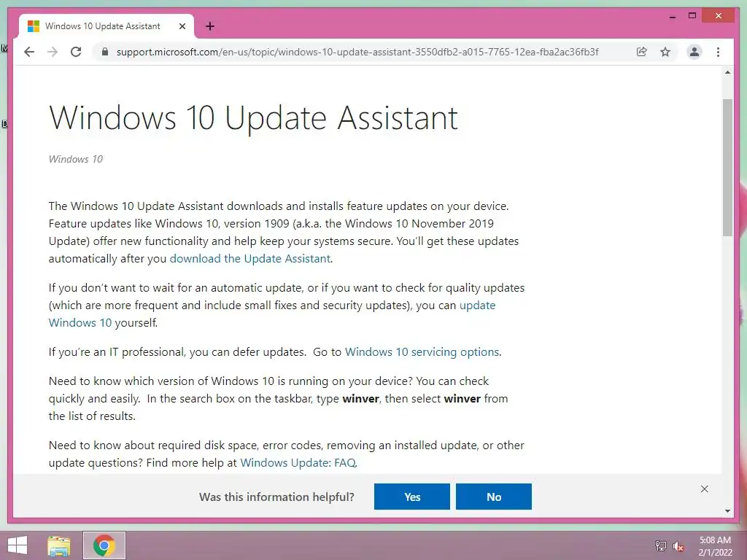Open the Windows Update: FAQ link
The image size is (747, 560).
pos(298,463)
